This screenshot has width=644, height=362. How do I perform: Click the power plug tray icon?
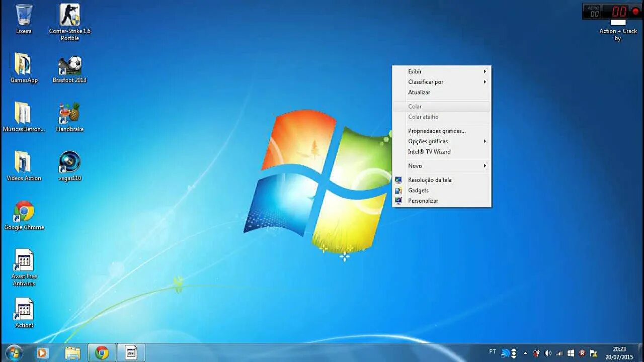coord(537,353)
